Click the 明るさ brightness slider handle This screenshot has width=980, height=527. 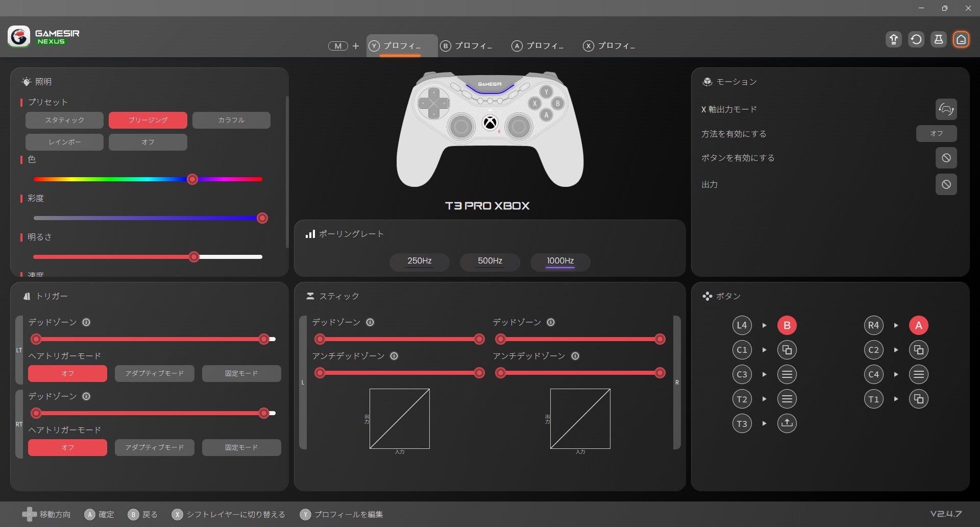[194, 257]
